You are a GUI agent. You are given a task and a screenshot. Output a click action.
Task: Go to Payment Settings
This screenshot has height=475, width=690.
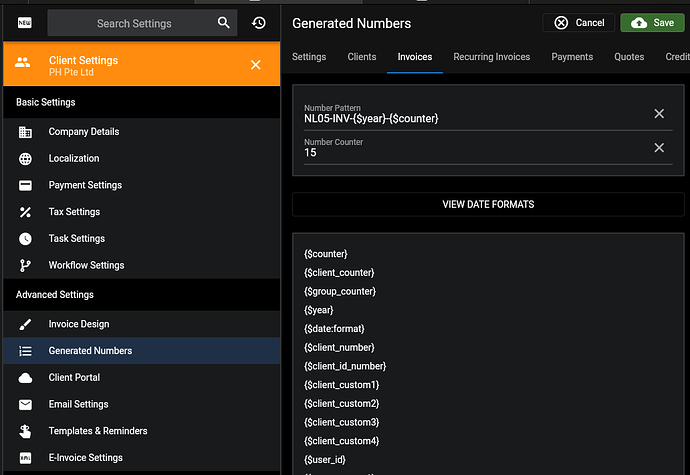pyautogui.click(x=142, y=185)
